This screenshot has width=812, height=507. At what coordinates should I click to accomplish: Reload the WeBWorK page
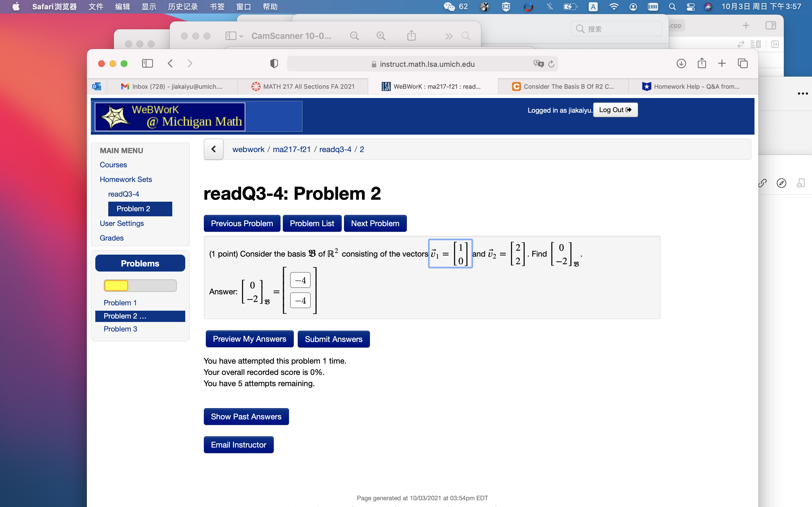[x=551, y=64]
